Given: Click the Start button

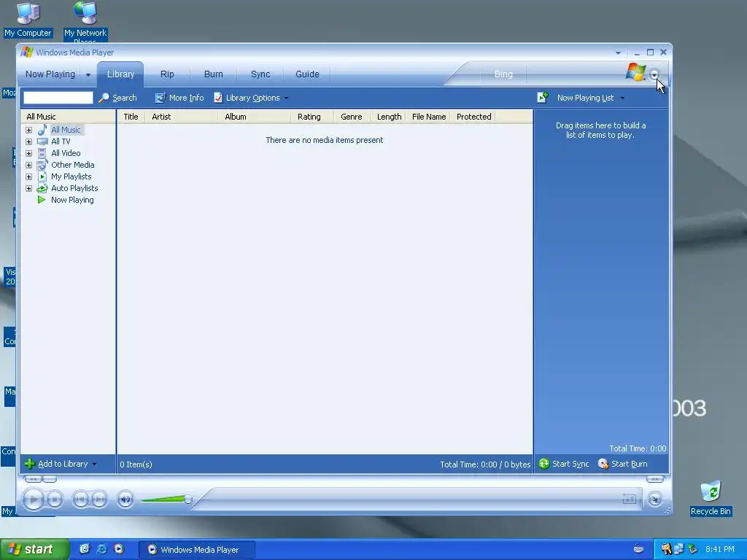Looking at the screenshot, I should (34, 550).
